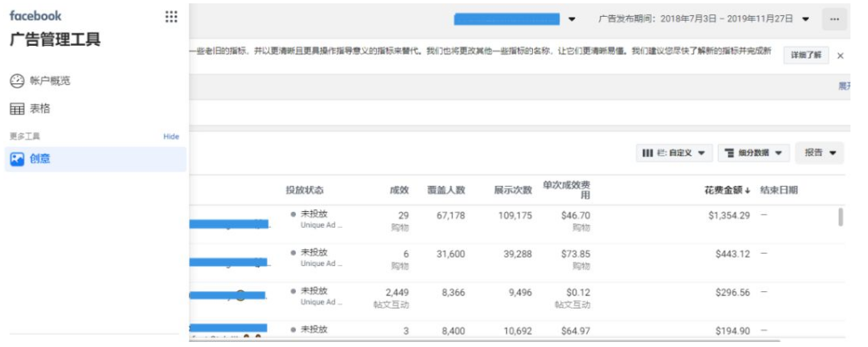Click the 单次成效费用 column header
The height and width of the screenshot is (347, 868).
(566, 190)
